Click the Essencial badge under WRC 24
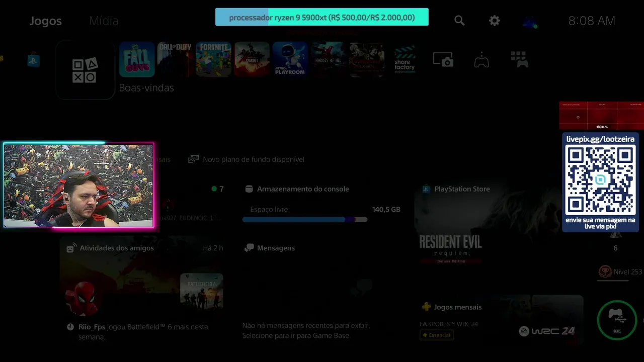 pyautogui.click(x=437, y=335)
